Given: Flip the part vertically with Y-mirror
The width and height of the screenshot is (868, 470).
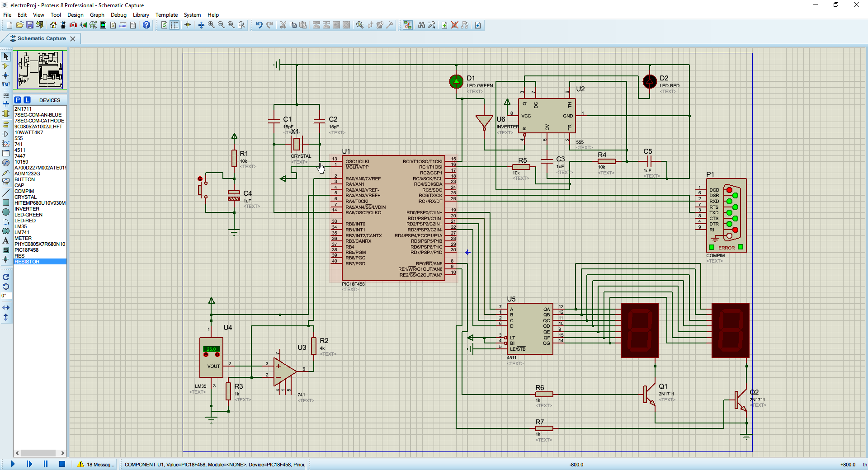Looking at the screenshot, I should pos(6,317).
